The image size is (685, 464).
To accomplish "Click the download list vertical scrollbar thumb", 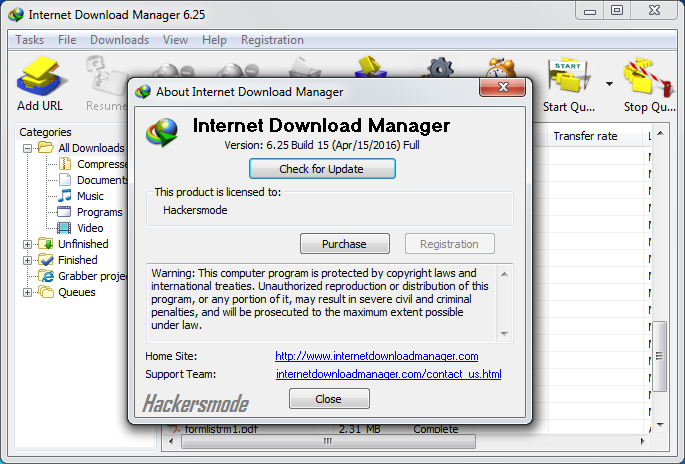I will coord(659,356).
